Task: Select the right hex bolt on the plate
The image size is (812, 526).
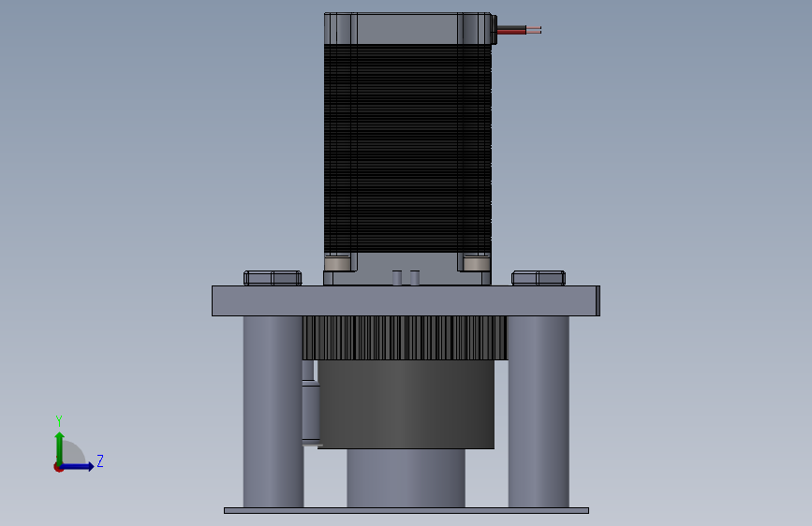Action: pyautogui.click(x=539, y=278)
